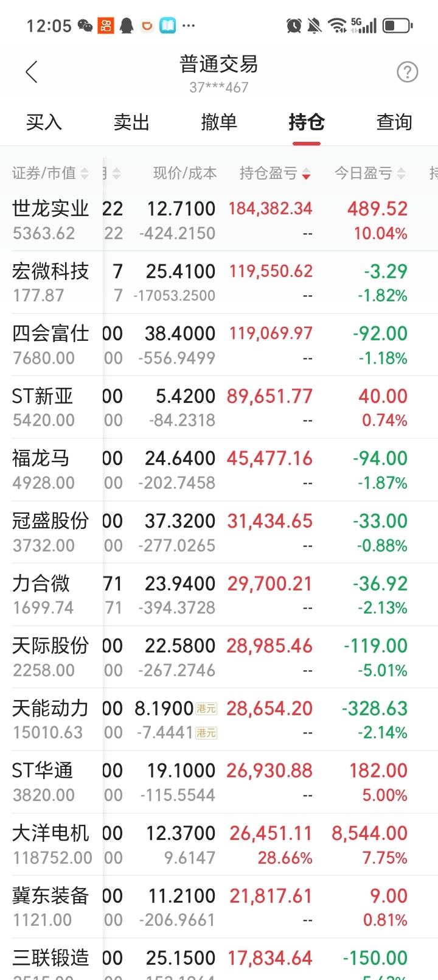Open the help question mark icon
The image size is (438, 980).
407,72
